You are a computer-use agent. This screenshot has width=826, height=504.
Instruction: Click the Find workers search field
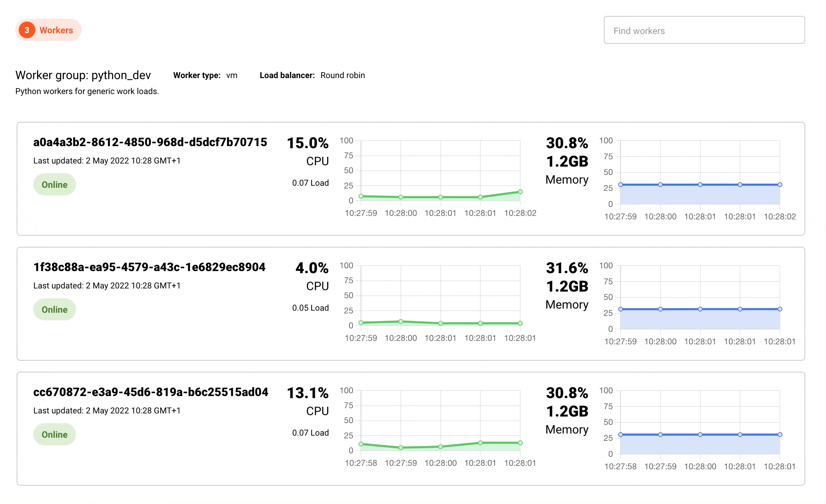click(x=704, y=31)
